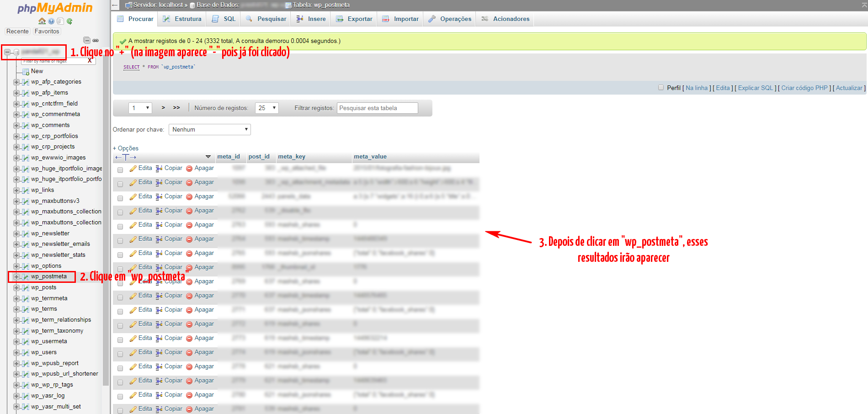
Task: Open wp_term_taxonomy table in tree
Action: coord(57,331)
